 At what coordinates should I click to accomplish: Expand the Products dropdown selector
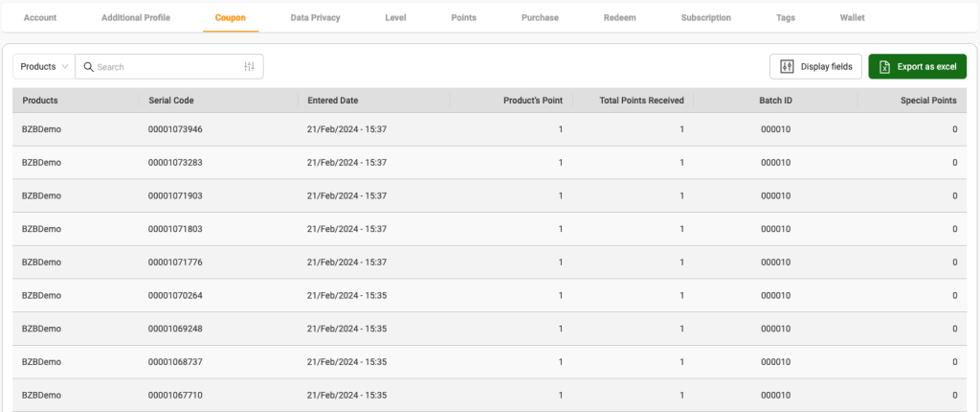point(44,67)
